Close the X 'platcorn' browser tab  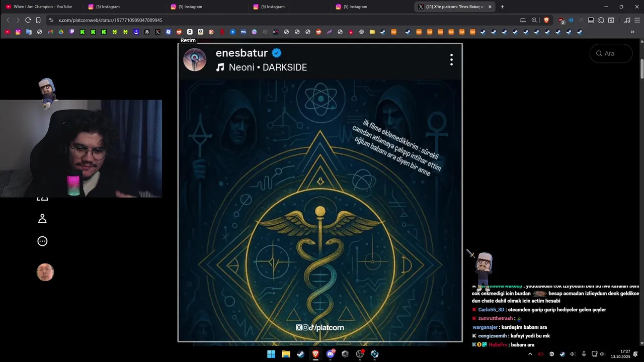point(490,7)
